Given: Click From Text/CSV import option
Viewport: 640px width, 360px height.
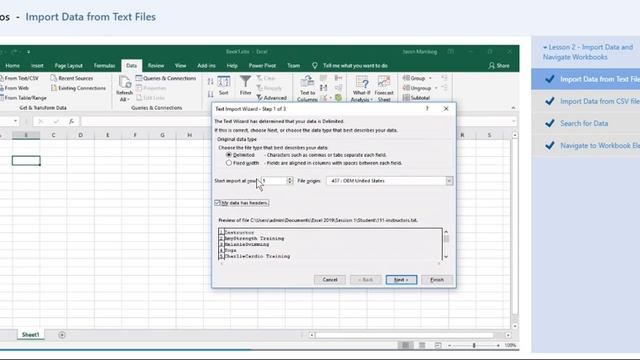Looking at the screenshot, I should coord(20,78).
